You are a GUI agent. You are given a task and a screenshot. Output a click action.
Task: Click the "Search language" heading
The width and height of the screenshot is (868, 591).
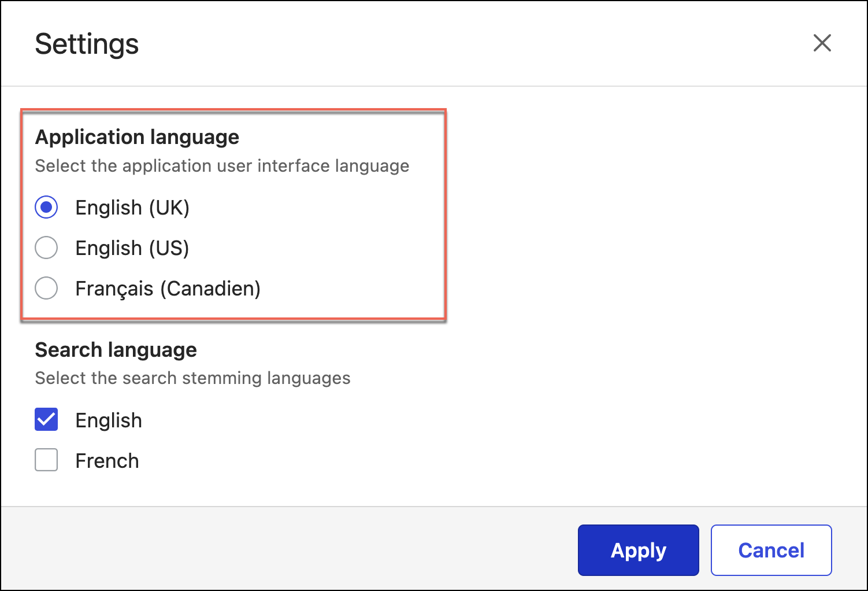pyautogui.click(x=116, y=350)
